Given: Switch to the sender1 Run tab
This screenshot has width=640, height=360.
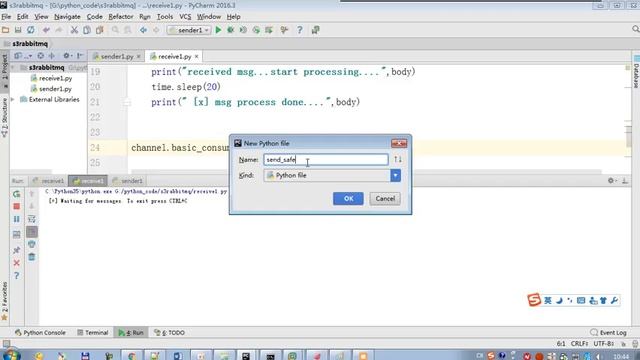Looking at the screenshot, I should pos(128,180).
